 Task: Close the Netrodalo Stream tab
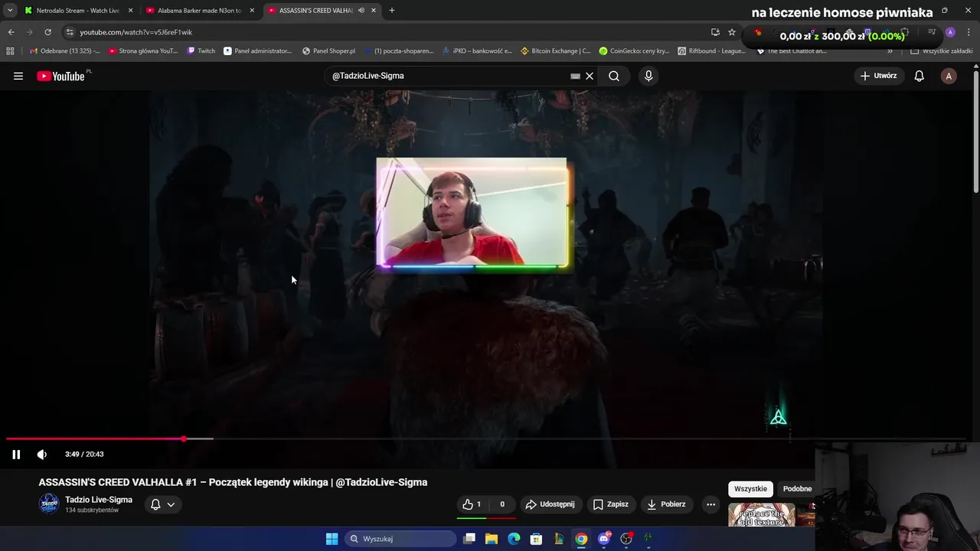[x=130, y=11]
